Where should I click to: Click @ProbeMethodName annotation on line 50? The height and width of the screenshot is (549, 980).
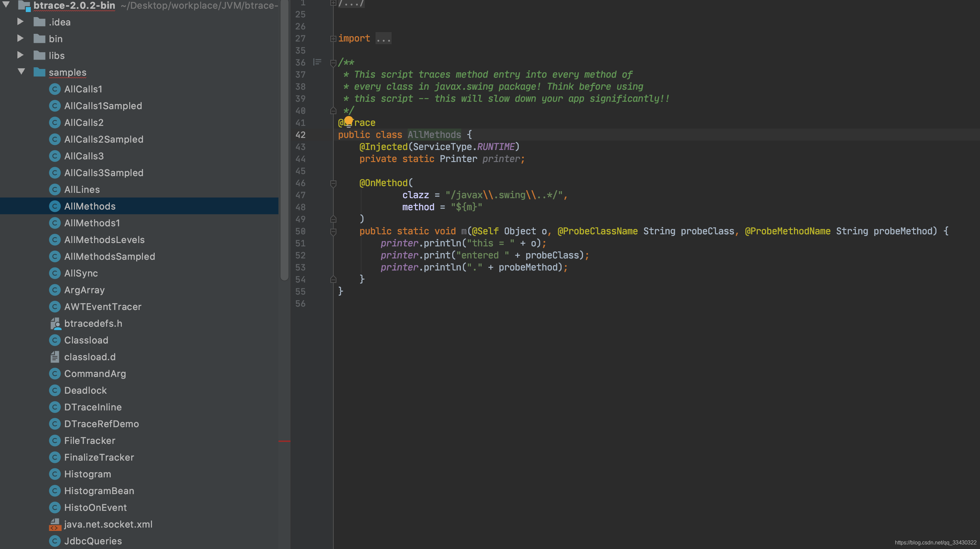coord(788,231)
